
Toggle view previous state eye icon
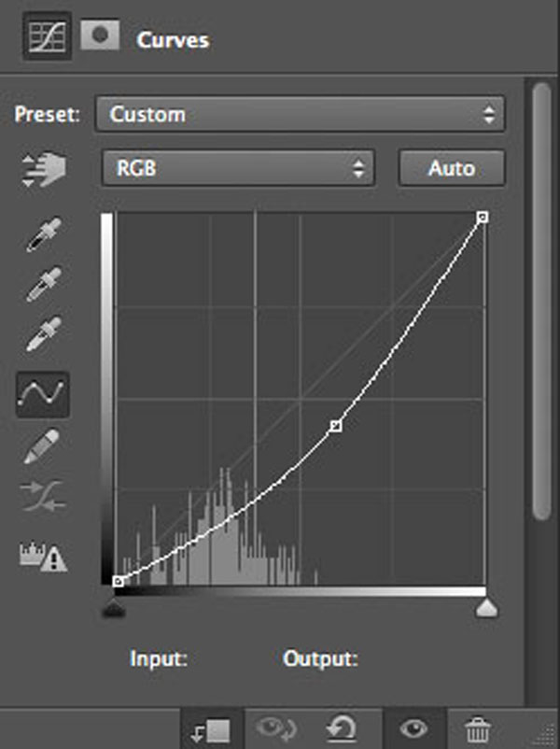[276, 729]
